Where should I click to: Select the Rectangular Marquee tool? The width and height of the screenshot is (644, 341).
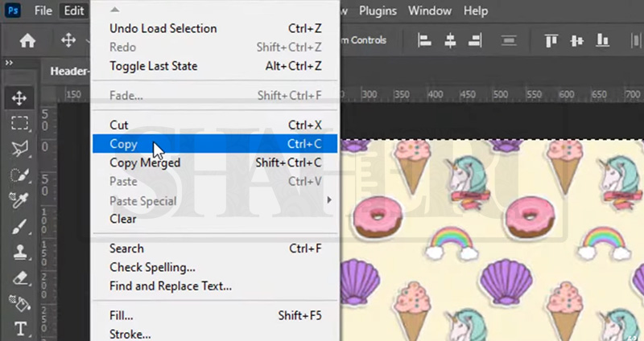coord(19,123)
